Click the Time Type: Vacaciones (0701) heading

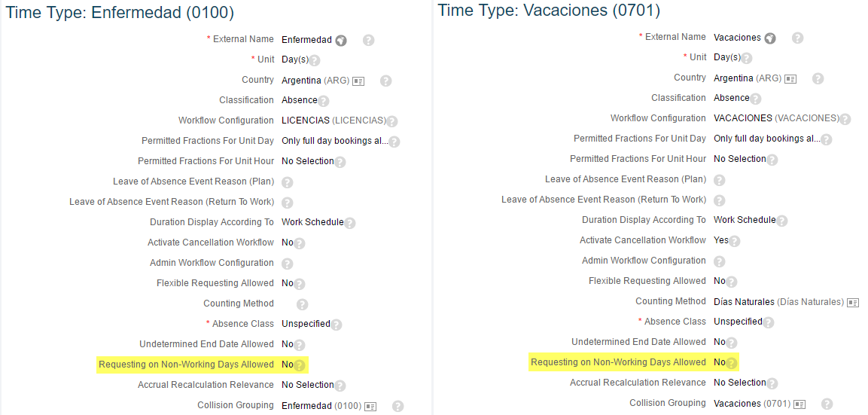(x=549, y=10)
